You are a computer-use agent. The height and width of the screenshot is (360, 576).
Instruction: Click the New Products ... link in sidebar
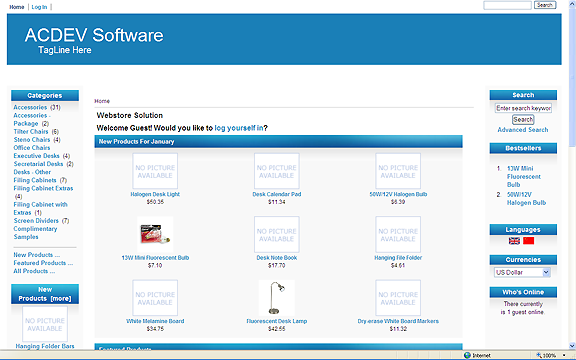pyautogui.click(x=36, y=255)
